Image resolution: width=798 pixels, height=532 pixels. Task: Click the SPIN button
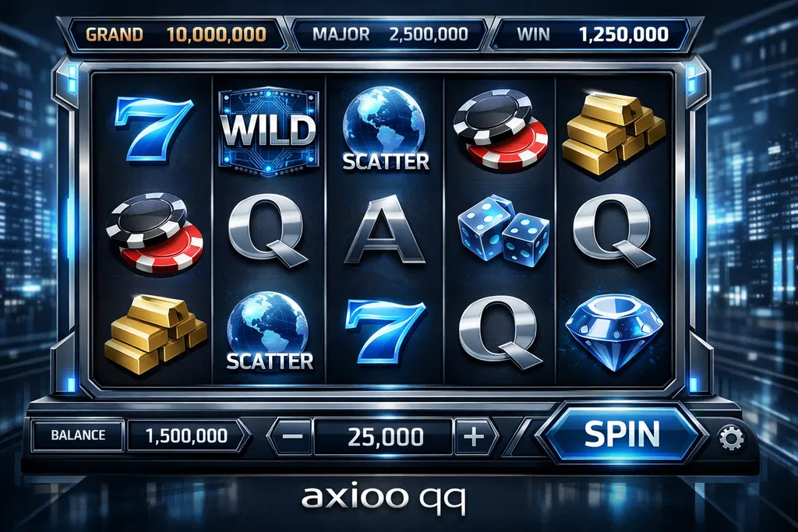coord(621,435)
